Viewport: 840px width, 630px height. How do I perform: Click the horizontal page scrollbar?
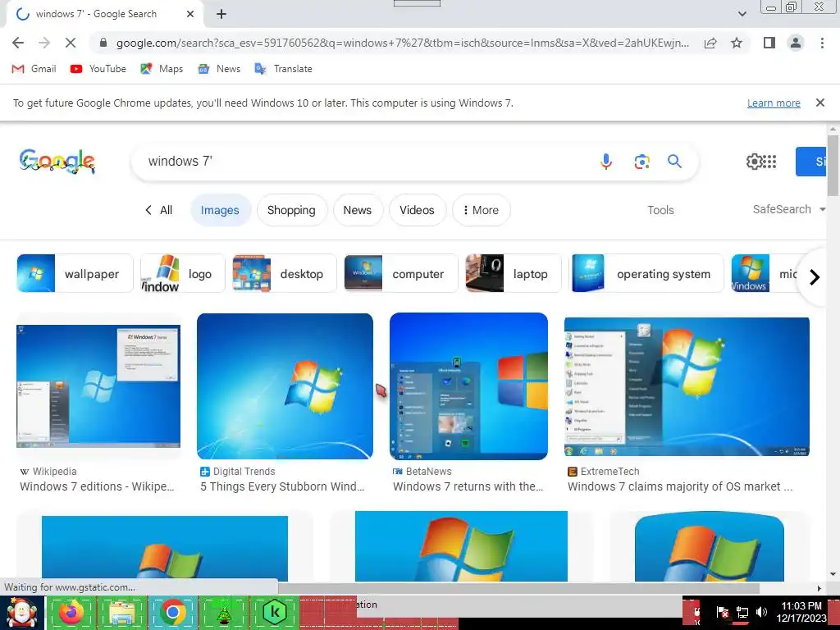point(518,588)
